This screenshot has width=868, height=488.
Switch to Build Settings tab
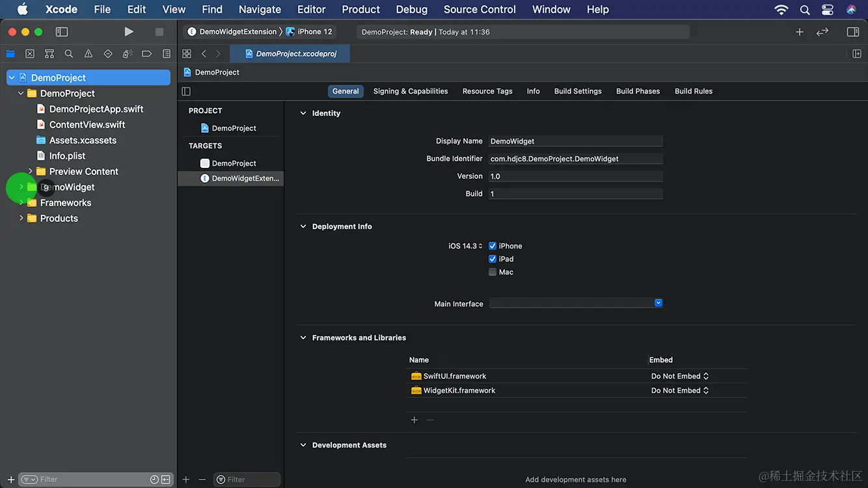578,91
